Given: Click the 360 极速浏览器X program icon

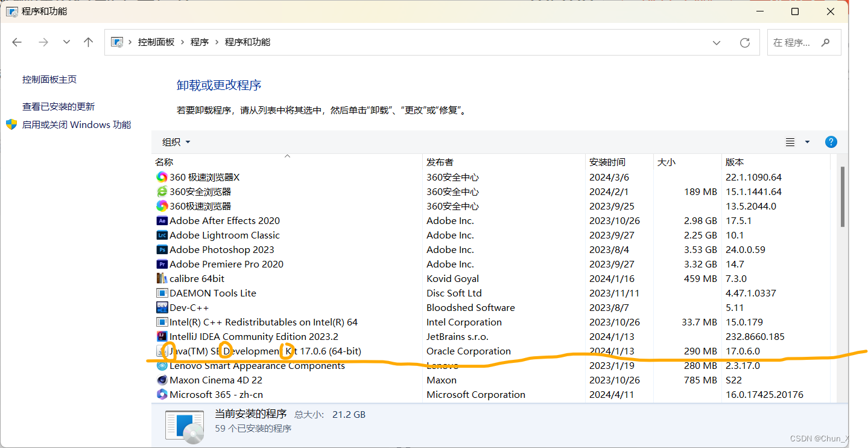Looking at the screenshot, I should coord(162,178).
